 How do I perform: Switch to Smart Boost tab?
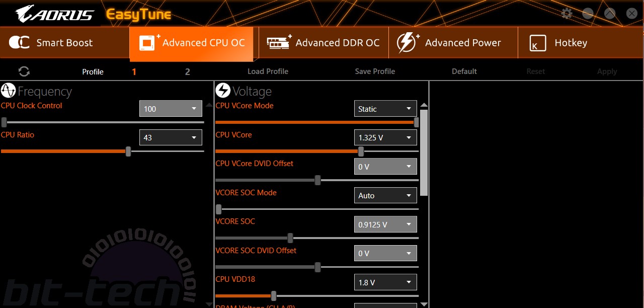tap(64, 43)
